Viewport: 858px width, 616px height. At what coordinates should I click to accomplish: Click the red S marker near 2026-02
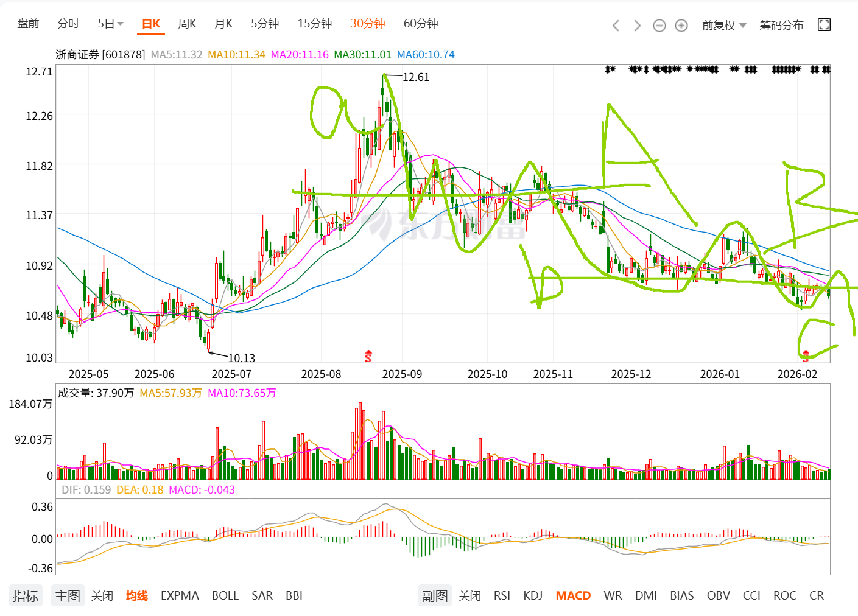click(x=806, y=356)
